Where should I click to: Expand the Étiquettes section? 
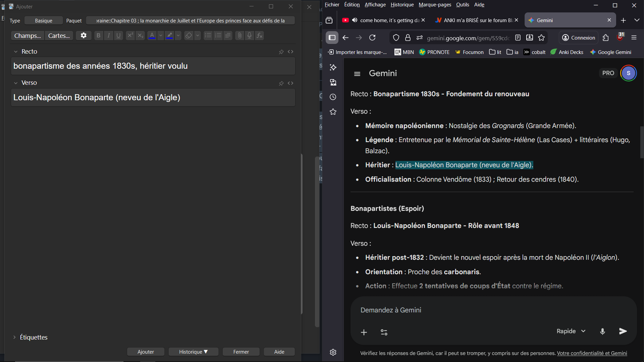(x=14, y=337)
